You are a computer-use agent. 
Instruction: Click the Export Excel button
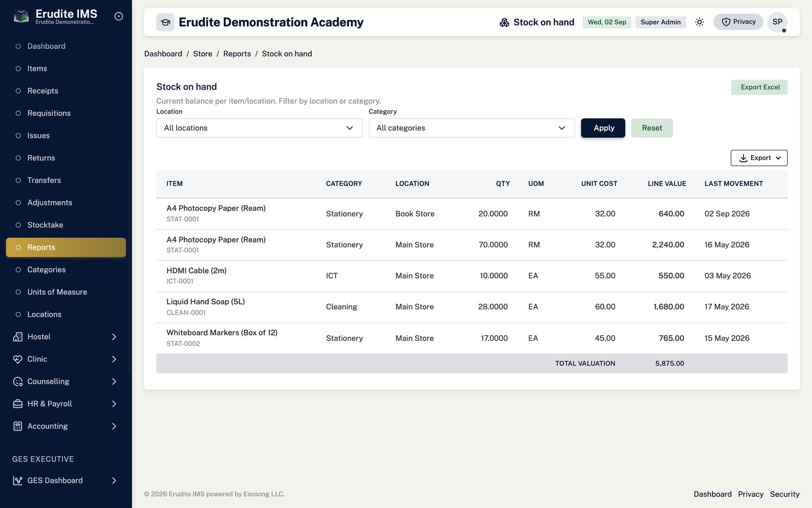pyautogui.click(x=760, y=87)
